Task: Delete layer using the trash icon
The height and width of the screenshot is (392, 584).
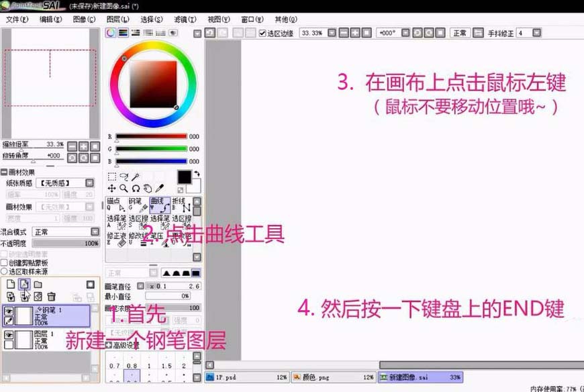Action: tap(51, 297)
